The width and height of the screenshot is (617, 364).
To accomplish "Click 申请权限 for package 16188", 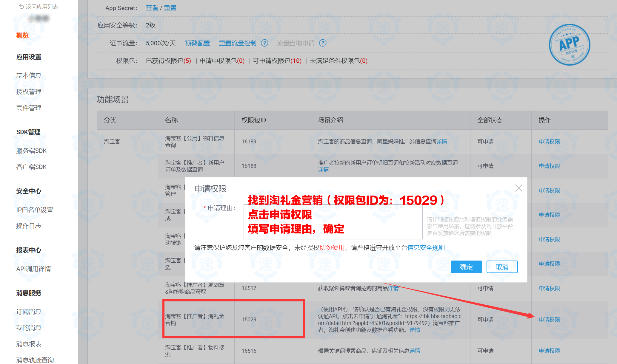I will coord(549,166).
